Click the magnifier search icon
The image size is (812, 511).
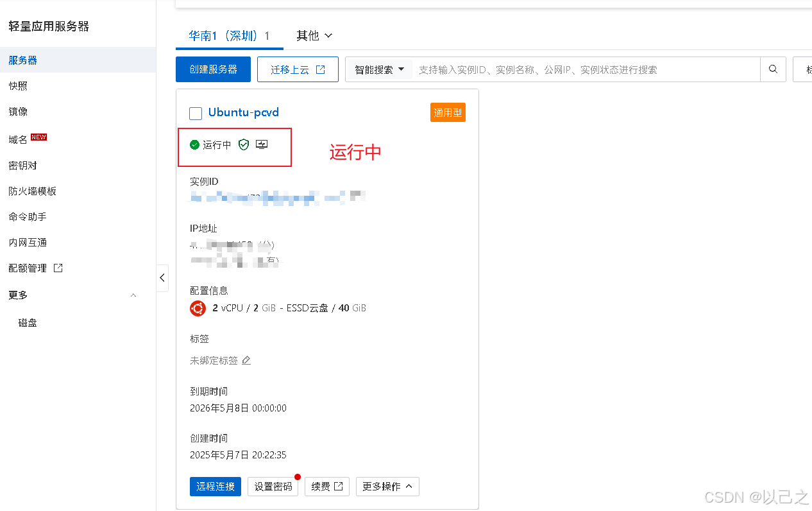click(x=773, y=69)
